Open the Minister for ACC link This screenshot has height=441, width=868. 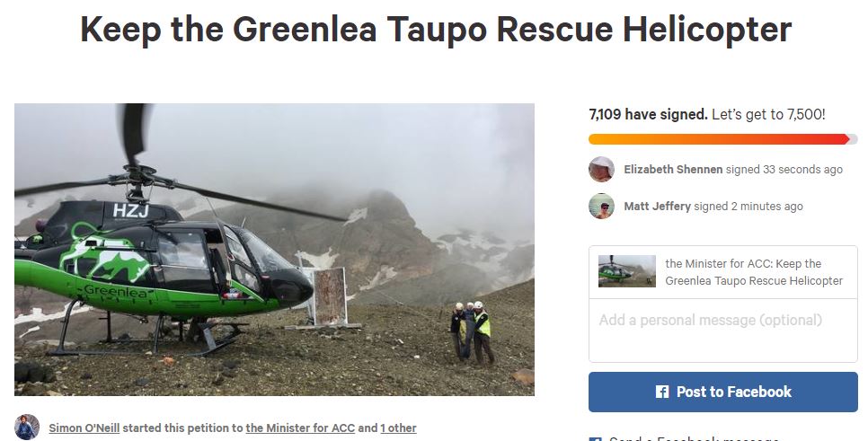(x=300, y=428)
